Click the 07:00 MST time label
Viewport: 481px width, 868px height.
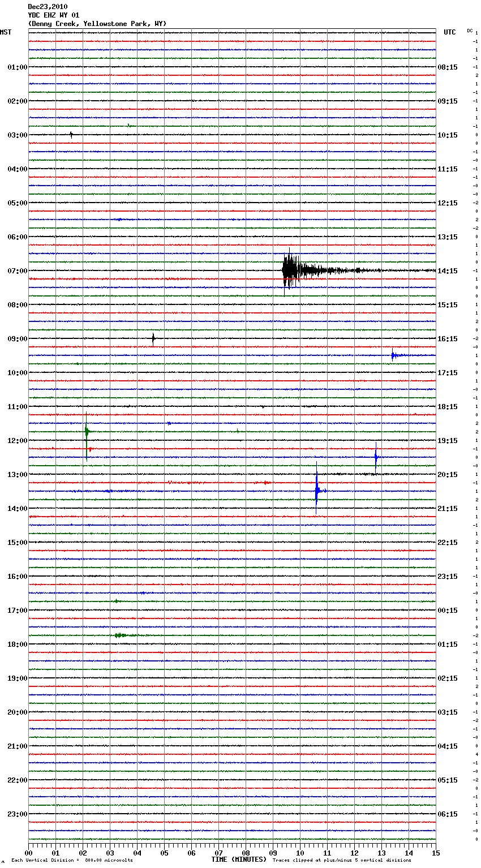[18, 271]
